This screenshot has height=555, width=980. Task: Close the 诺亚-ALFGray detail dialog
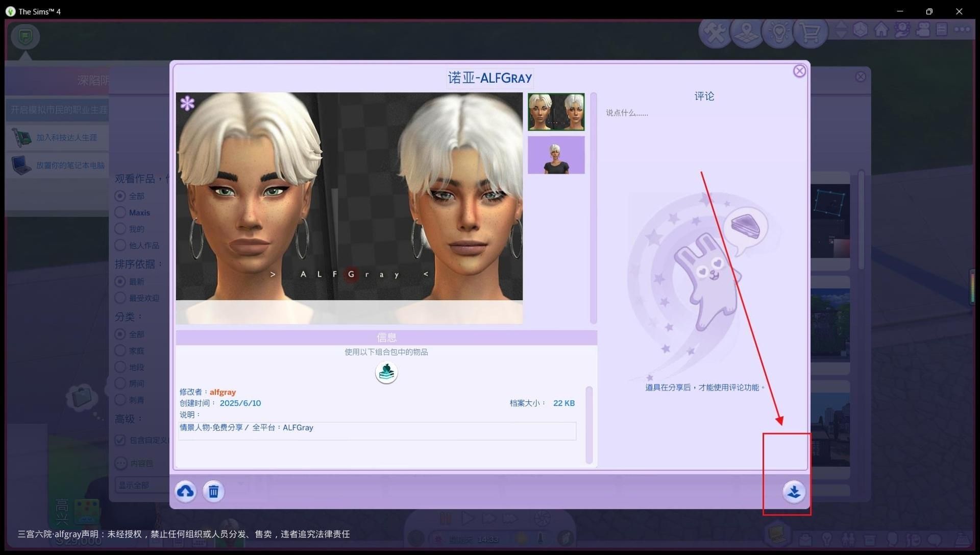799,71
